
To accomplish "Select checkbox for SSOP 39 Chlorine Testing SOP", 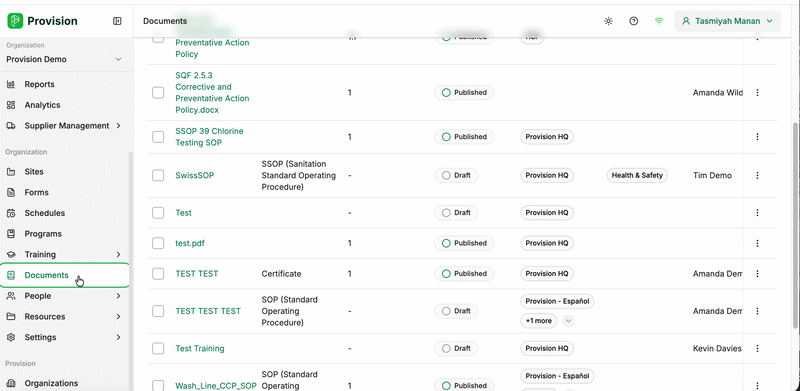I will [158, 137].
